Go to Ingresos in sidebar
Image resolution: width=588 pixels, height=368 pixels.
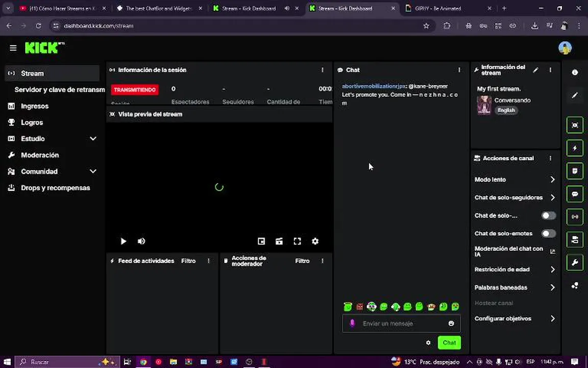point(52,106)
